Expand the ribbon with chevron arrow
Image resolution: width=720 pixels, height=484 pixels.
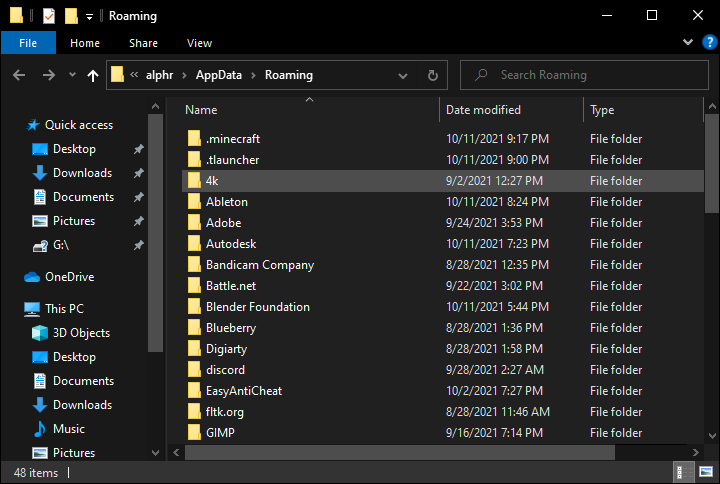[686, 43]
